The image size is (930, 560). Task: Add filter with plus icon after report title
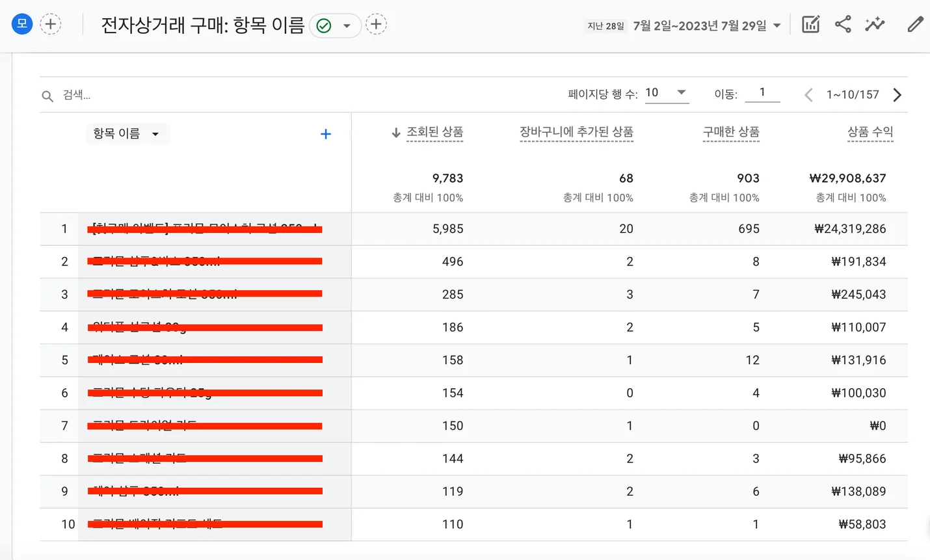click(x=376, y=24)
